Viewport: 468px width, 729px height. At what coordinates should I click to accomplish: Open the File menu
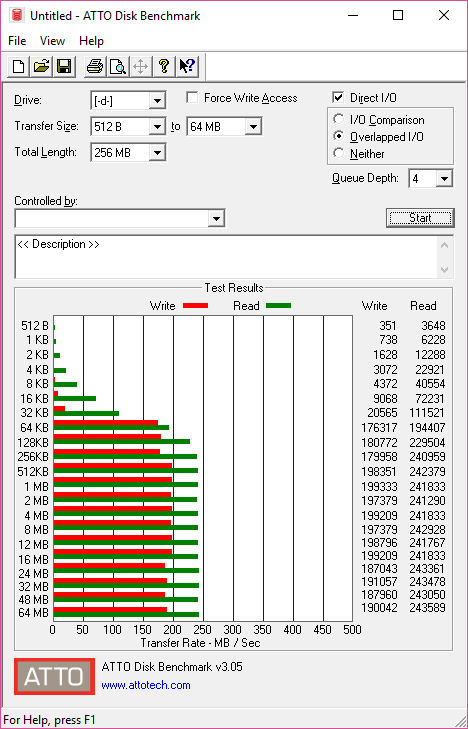pos(17,41)
